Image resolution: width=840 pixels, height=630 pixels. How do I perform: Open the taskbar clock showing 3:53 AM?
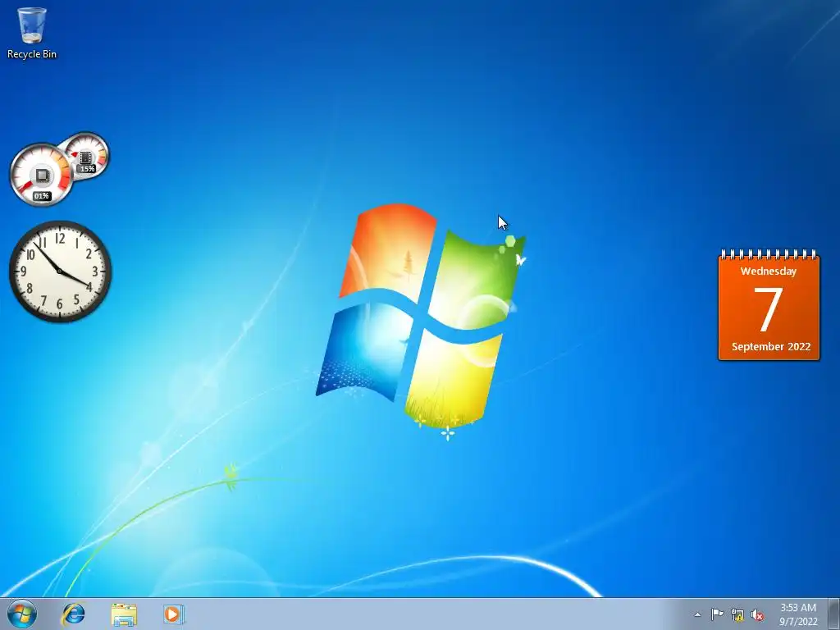pos(798,614)
